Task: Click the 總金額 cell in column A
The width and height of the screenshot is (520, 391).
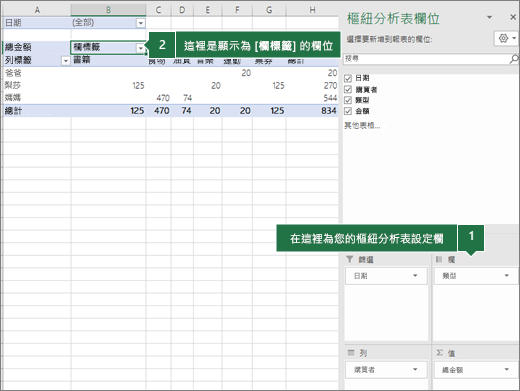Action: [x=37, y=47]
